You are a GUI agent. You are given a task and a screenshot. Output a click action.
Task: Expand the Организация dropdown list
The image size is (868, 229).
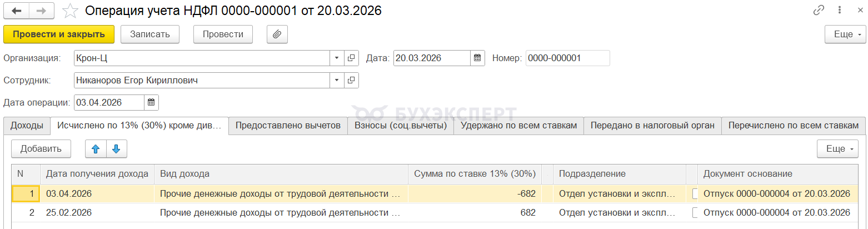click(337, 58)
